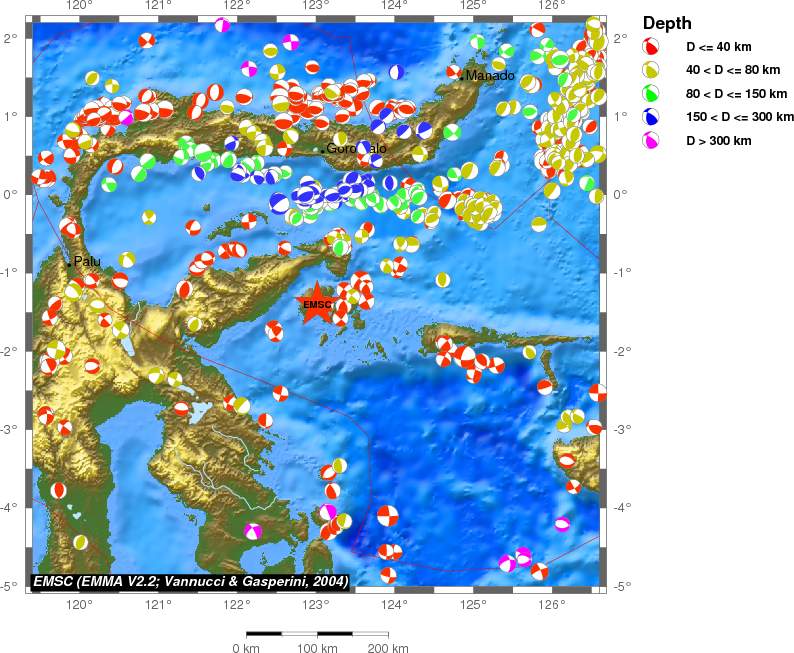Click the red EMSC epicenter star
The image size is (794, 653).
tap(317, 304)
